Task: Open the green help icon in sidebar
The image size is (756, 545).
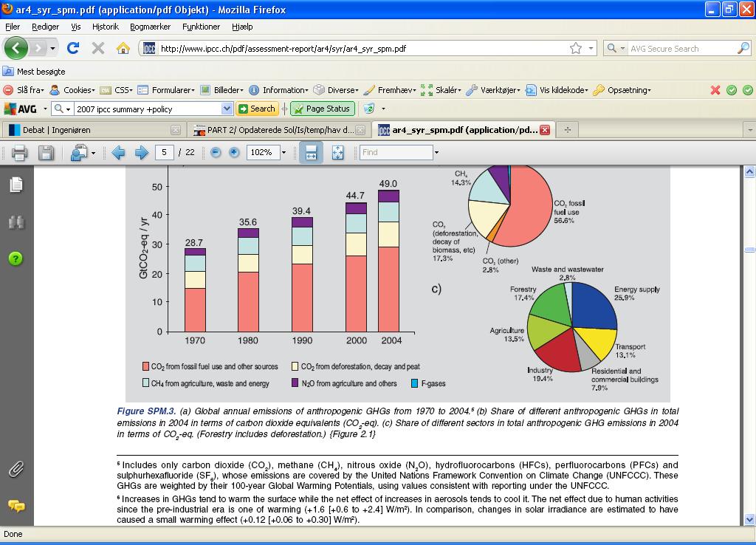Action: (x=16, y=259)
